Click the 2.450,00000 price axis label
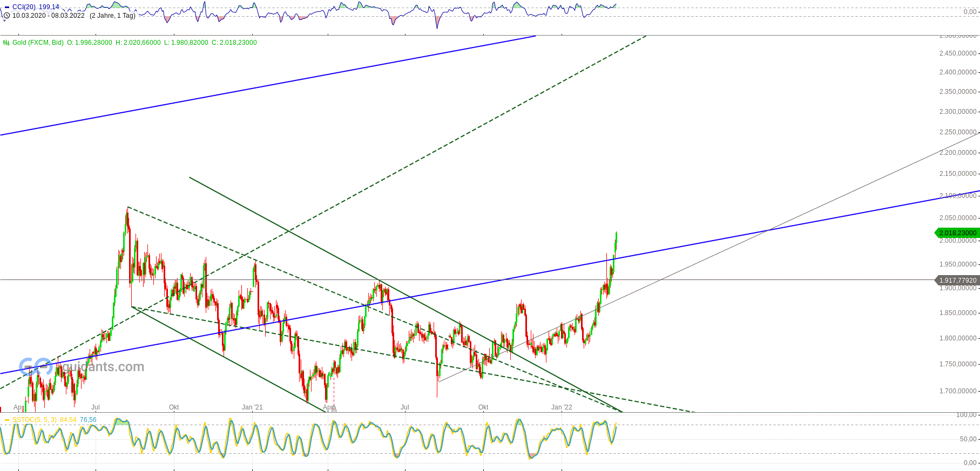The image size is (980, 471). [958, 53]
